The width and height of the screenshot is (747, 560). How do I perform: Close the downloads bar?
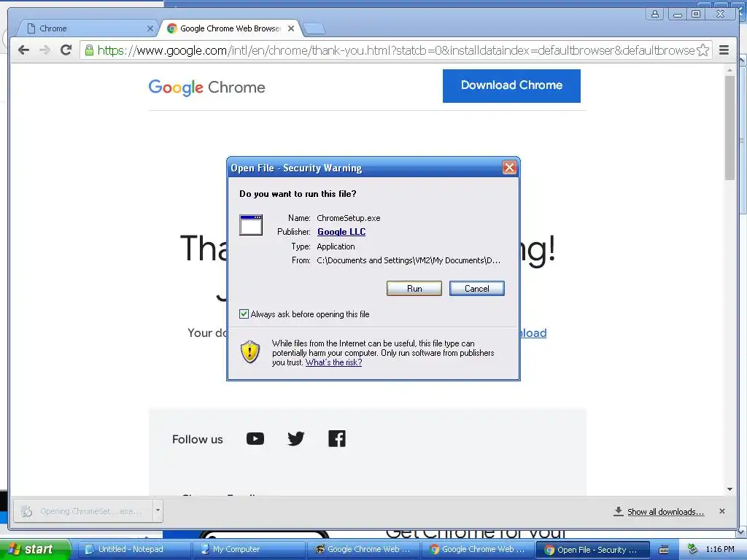721,511
